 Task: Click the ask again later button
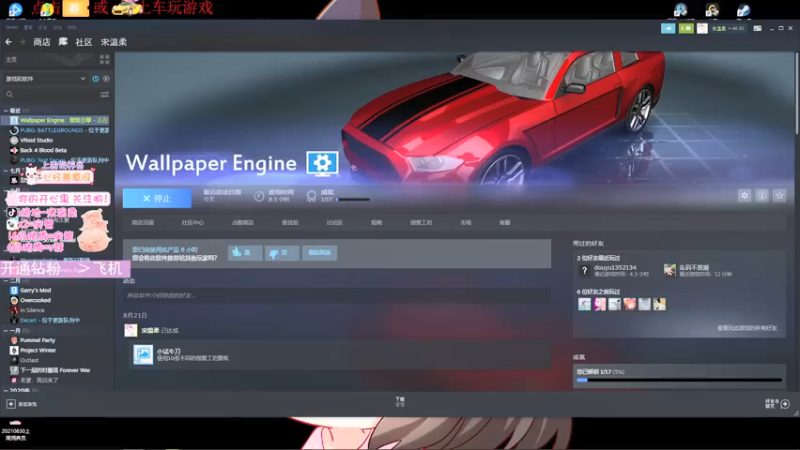pos(319,253)
